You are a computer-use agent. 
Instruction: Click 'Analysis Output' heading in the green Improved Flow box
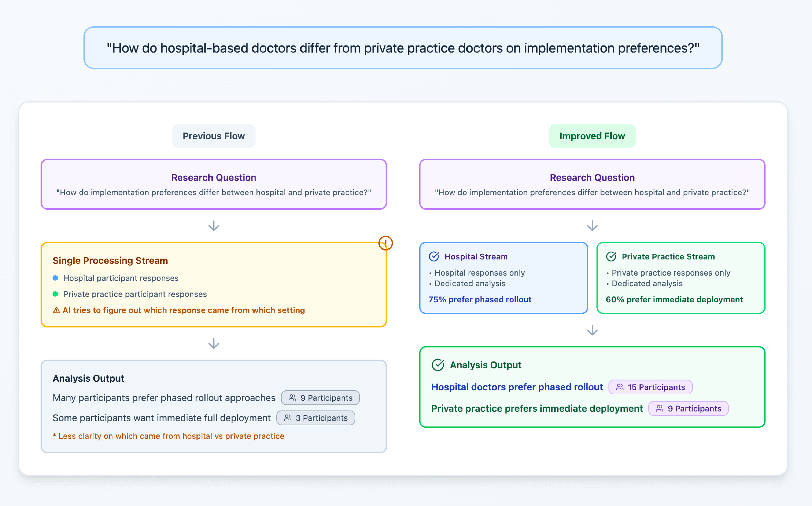tap(485, 365)
